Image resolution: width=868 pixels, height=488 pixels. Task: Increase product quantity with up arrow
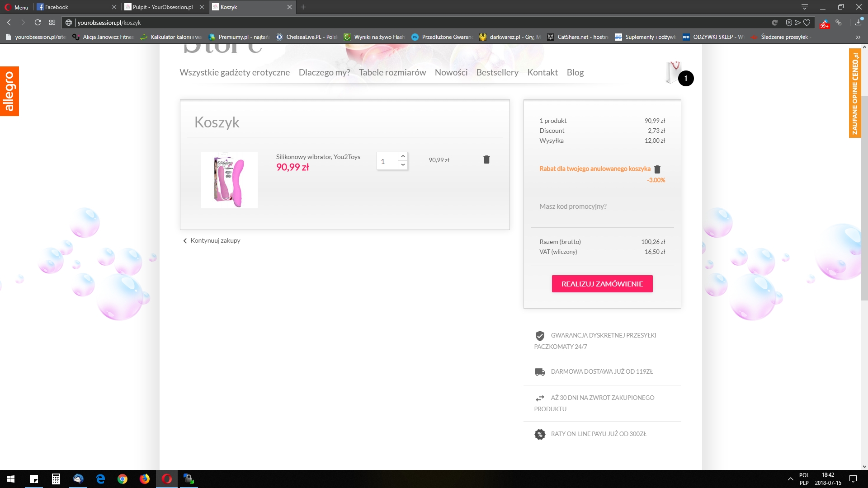[403, 156]
